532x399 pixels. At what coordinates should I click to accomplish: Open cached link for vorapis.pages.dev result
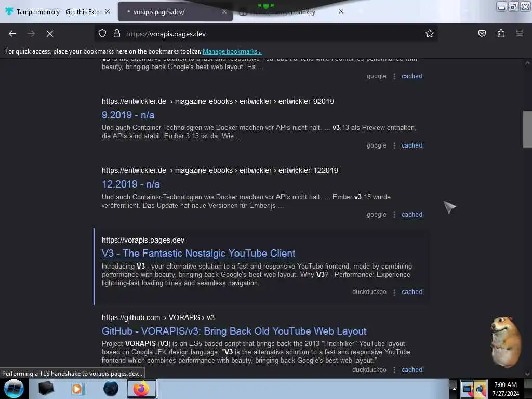pos(412,292)
